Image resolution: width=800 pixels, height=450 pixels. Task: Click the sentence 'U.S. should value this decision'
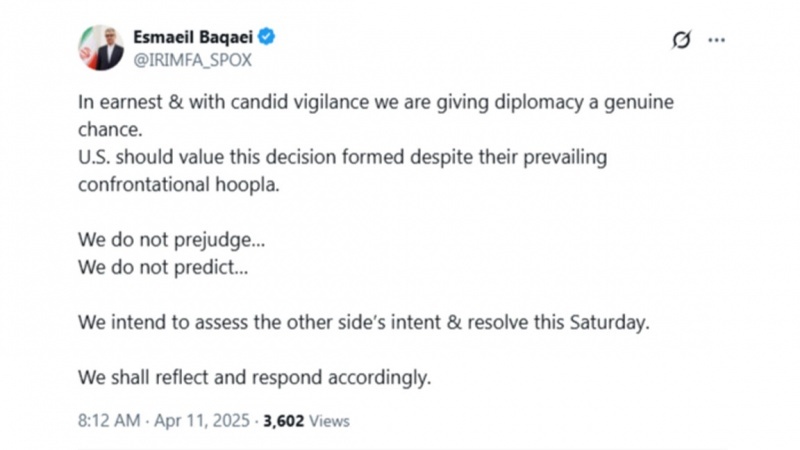(x=342, y=157)
